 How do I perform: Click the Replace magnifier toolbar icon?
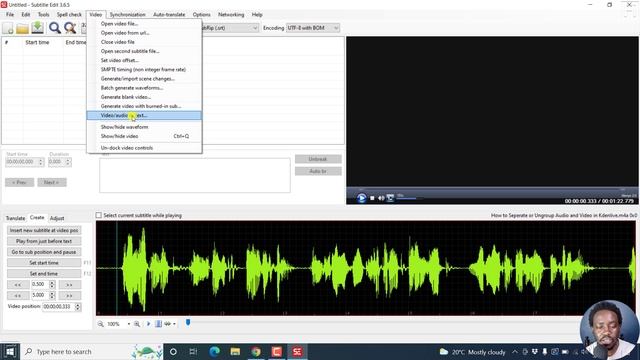click(x=70, y=28)
